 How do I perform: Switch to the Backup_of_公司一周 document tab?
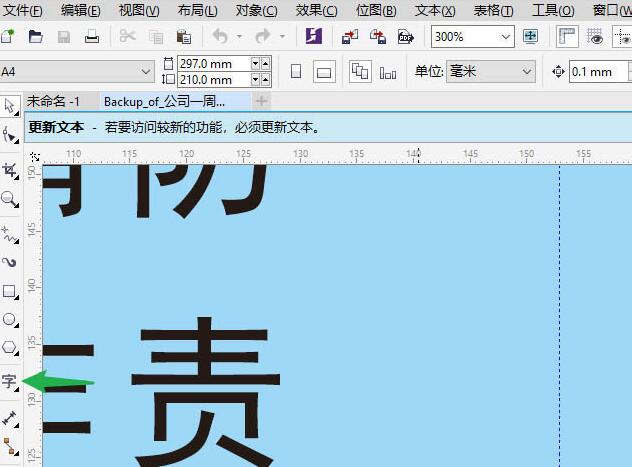164,102
